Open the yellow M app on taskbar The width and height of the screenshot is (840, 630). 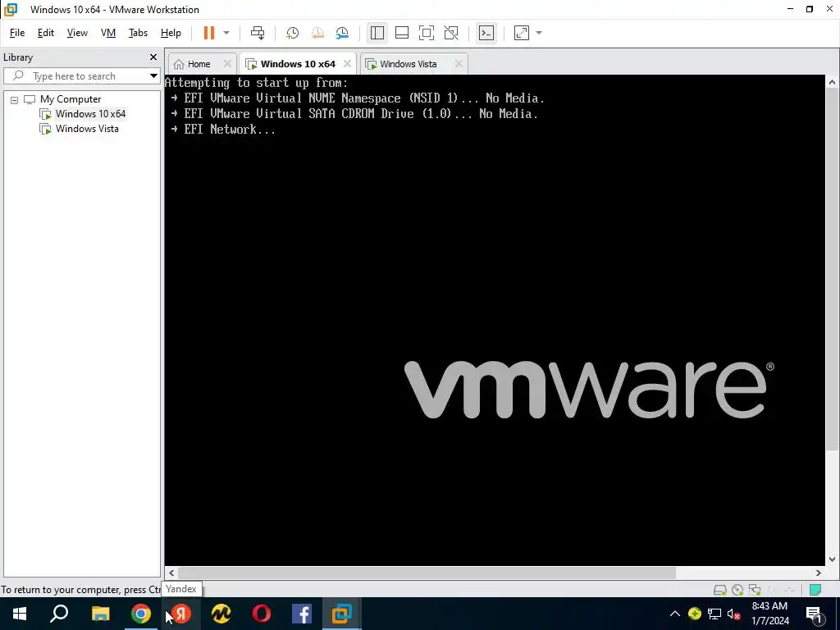pyautogui.click(x=221, y=614)
